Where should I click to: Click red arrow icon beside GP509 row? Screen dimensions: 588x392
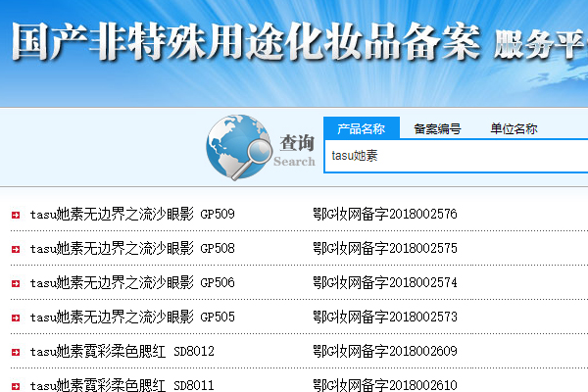(16, 215)
